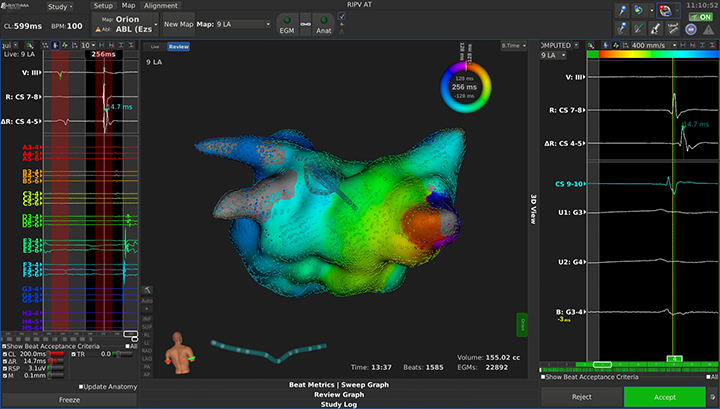
Task: Toggle the green ON status switch
Action: pos(701,16)
